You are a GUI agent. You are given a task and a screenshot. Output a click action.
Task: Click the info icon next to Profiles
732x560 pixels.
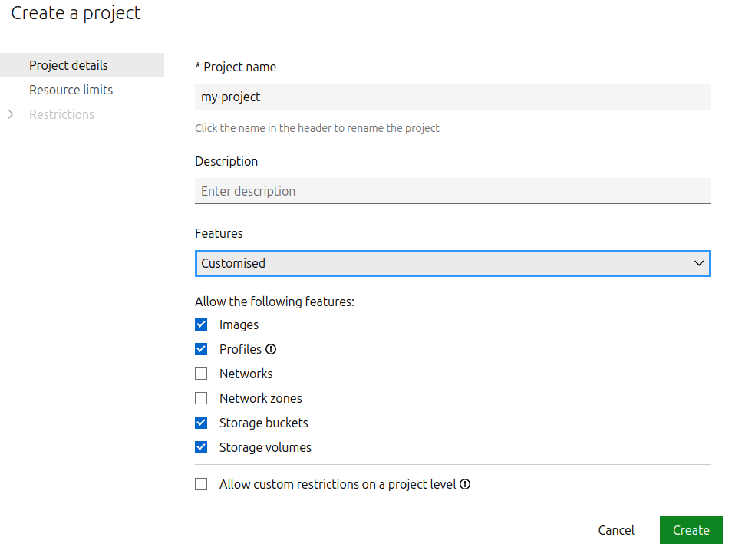[x=271, y=349]
